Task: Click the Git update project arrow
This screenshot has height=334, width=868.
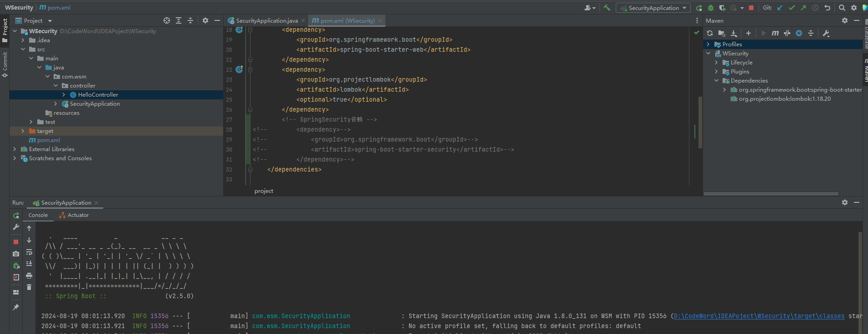Action: 780,8
